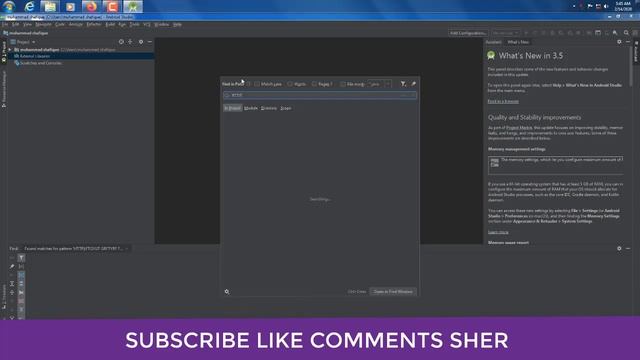Toggle the Match case checkbox
Screen dimensions: 640x360
tap(257, 84)
